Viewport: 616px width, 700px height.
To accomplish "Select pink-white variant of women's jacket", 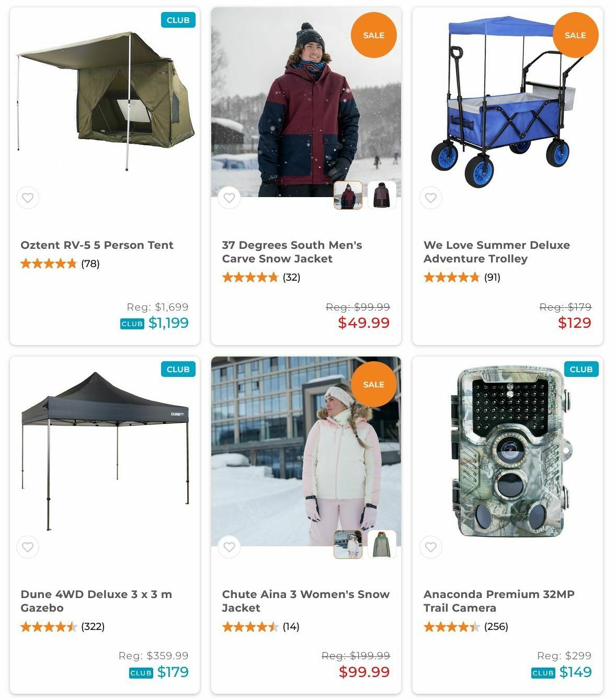I will (348, 545).
